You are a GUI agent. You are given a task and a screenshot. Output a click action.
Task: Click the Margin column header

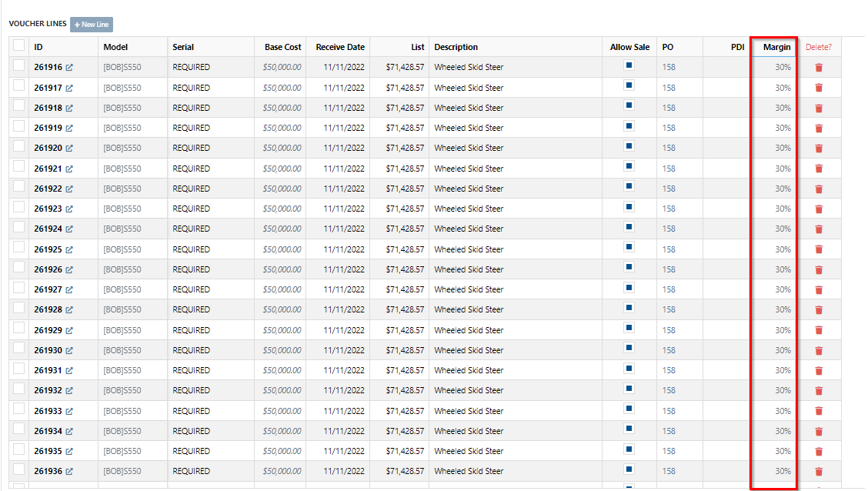point(776,47)
